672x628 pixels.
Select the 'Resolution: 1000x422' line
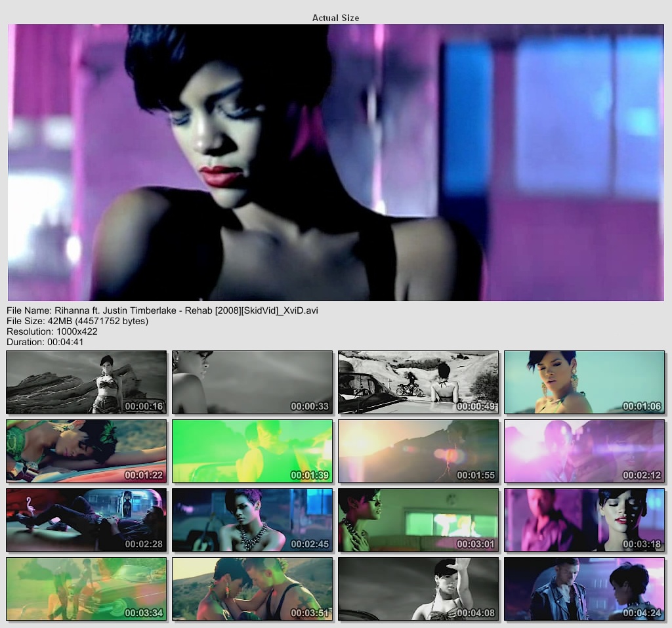point(52,331)
